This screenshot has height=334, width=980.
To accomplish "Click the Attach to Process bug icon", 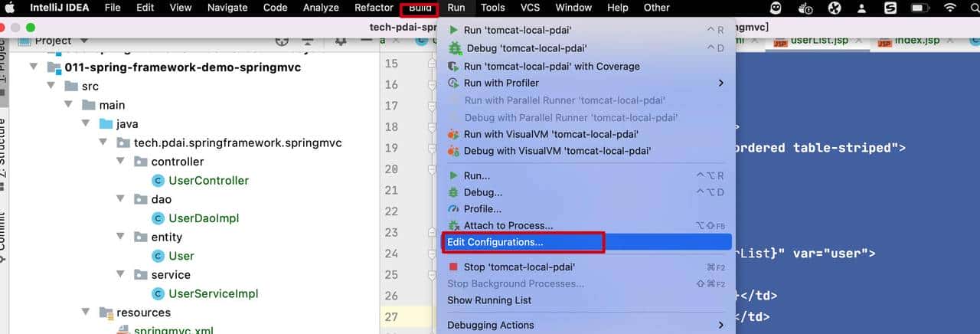I will point(454,225).
